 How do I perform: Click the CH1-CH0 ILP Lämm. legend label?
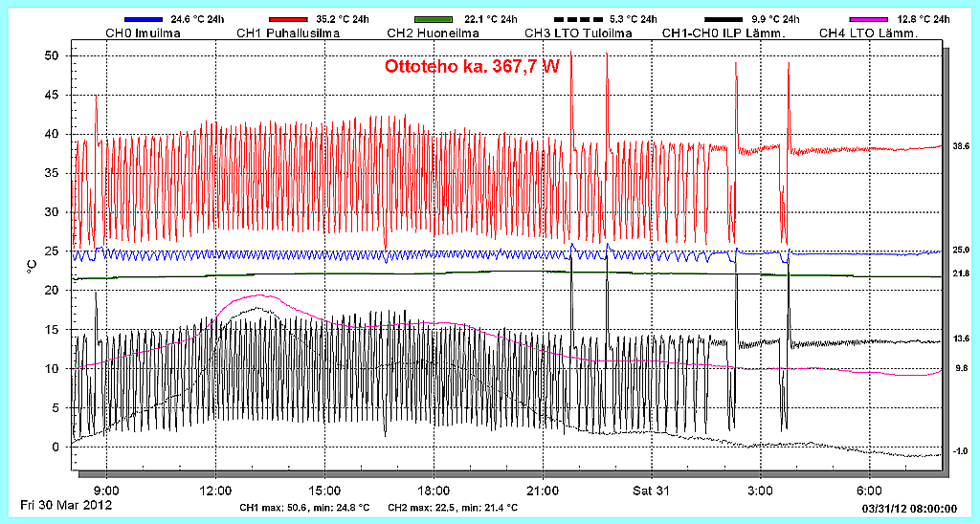click(x=724, y=33)
